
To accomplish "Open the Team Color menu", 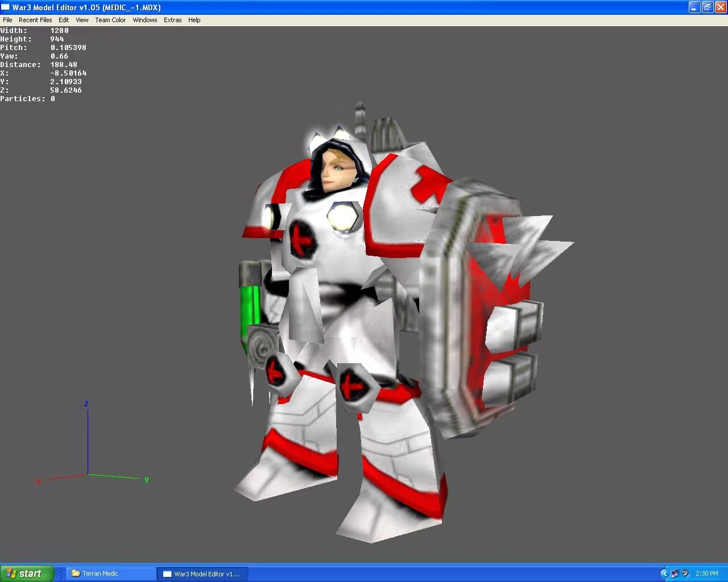I will pos(110,20).
